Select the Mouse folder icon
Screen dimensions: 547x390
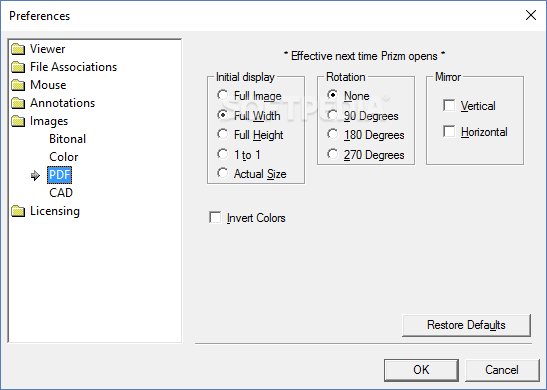coord(18,85)
